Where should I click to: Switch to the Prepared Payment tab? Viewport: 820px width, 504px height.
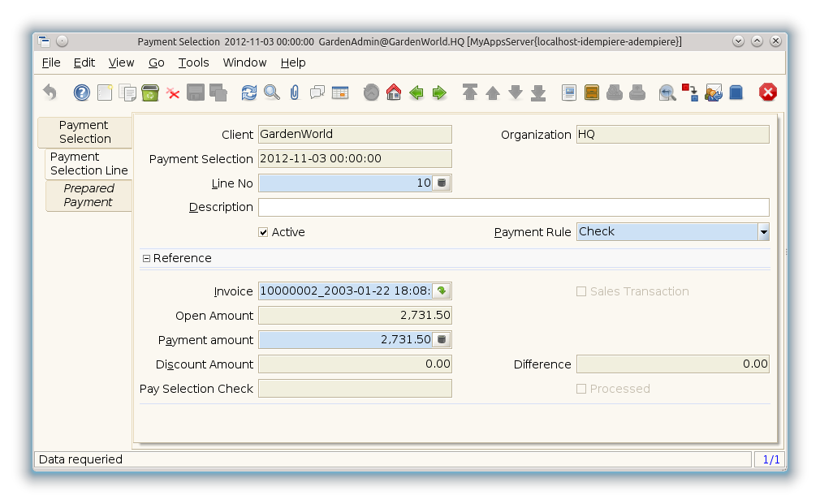click(x=88, y=196)
